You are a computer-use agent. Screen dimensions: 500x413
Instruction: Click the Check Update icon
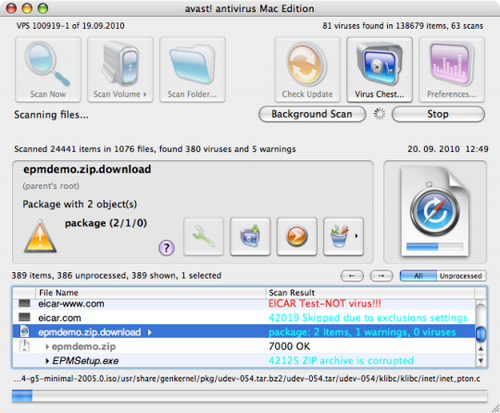[307, 70]
